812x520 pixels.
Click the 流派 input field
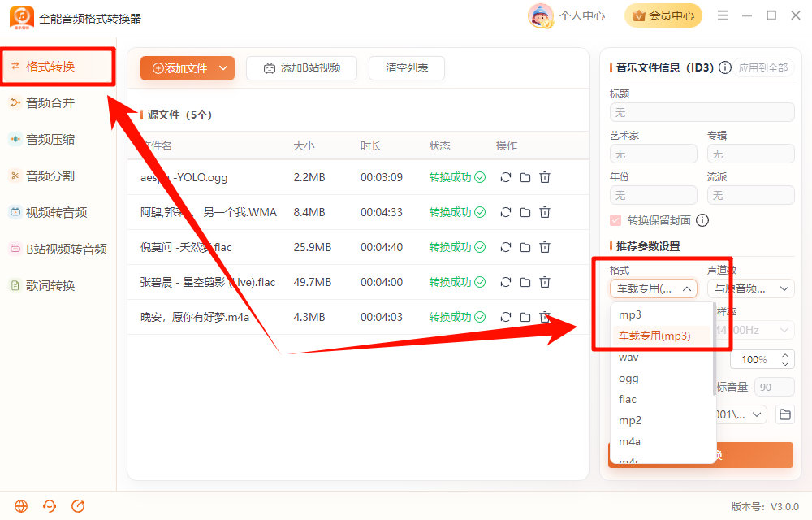(x=751, y=195)
